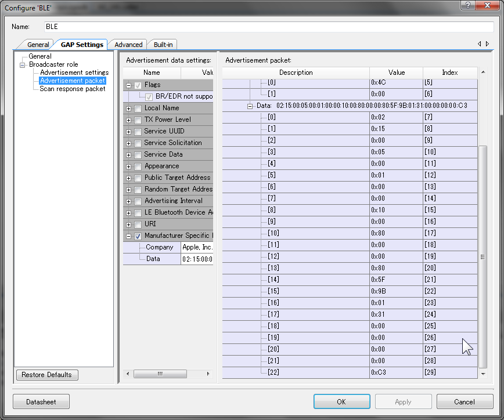Click the settings list horizontal scrollbar thumb
This screenshot has height=420, width=504.
coord(160,374)
